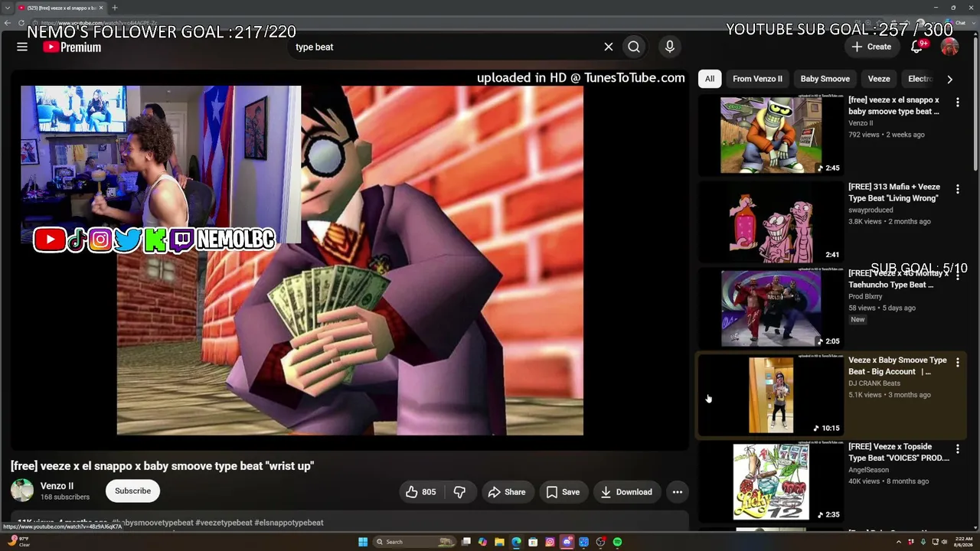Open options menu for the VOICES video
Screen dimensions: 980x551
(957, 449)
